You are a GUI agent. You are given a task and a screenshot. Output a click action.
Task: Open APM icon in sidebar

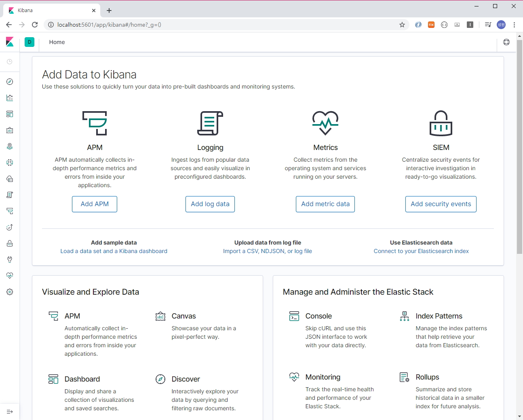(x=10, y=211)
